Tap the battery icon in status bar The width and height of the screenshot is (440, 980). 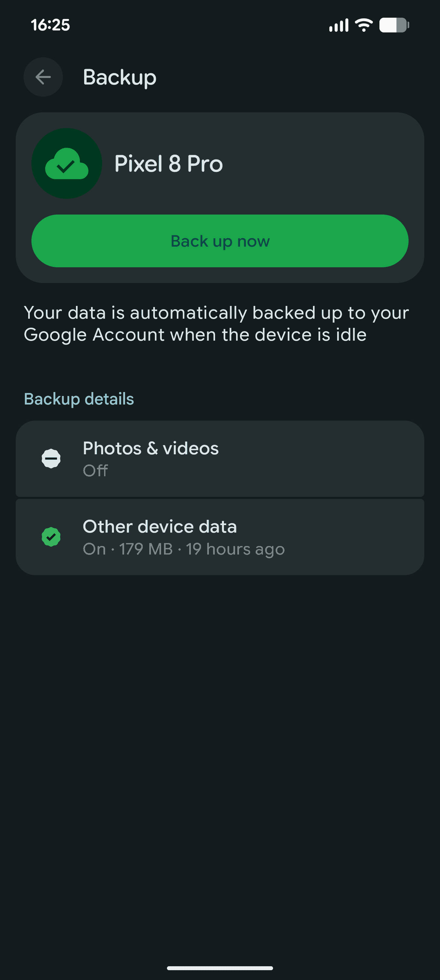pos(394,25)
